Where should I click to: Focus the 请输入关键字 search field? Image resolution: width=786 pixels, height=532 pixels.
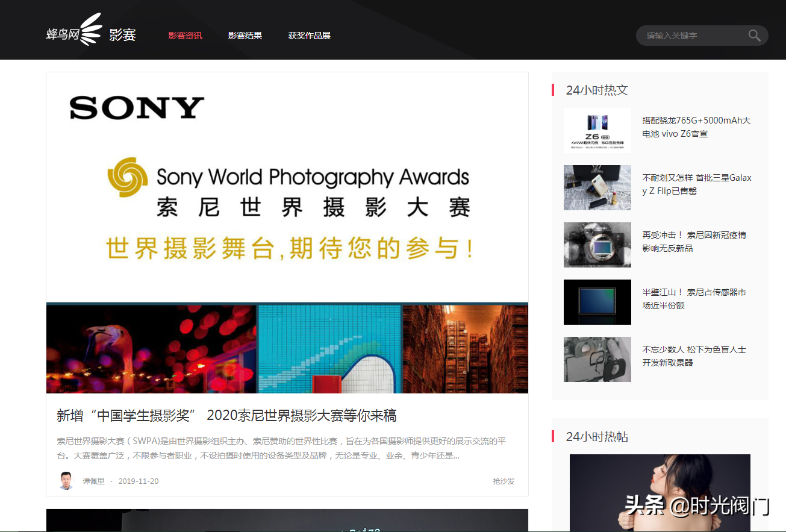[x=702, y=36]
